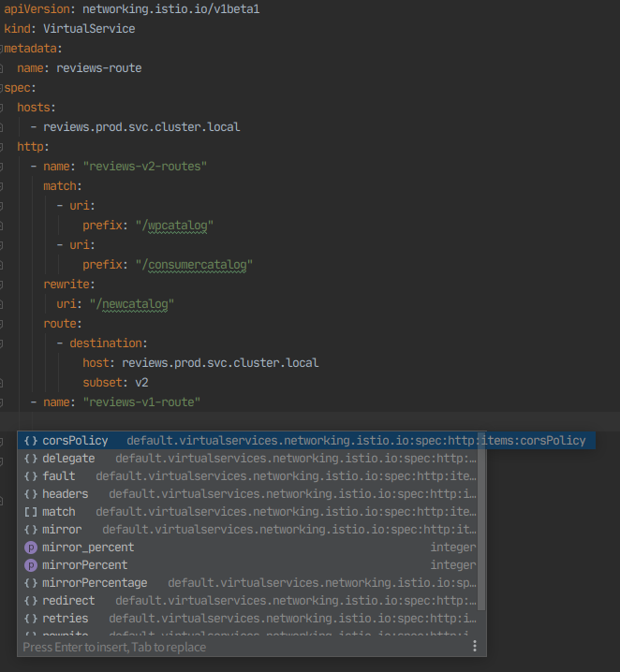Click destination host value

[220, 363]
